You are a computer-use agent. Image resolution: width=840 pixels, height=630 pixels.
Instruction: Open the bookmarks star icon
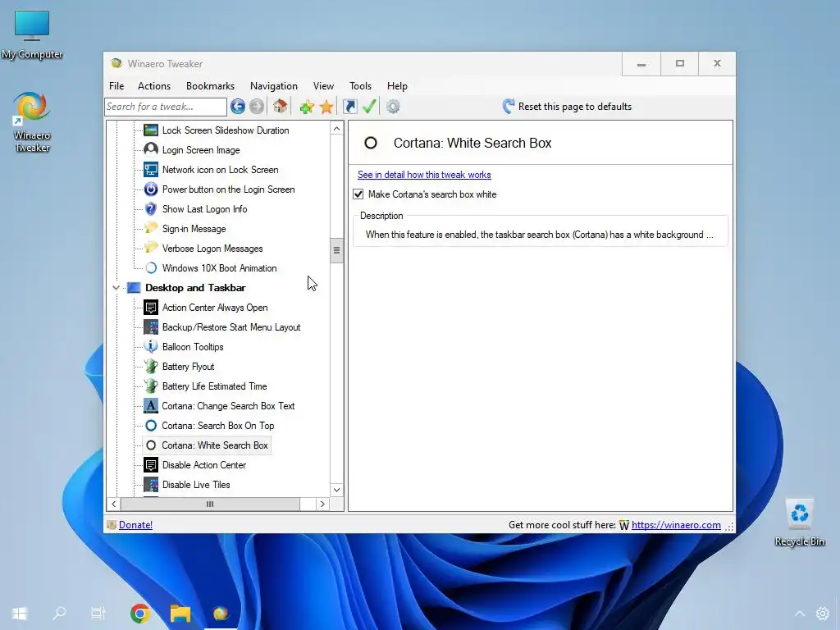326,107
